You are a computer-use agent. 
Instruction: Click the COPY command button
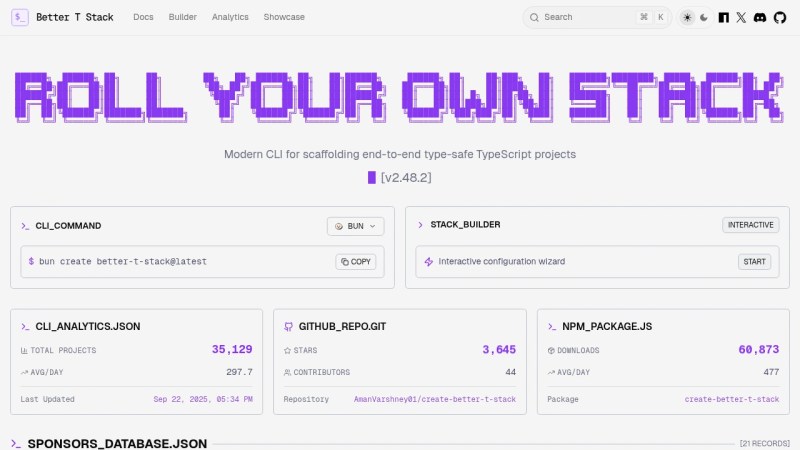tap(356, 262)
